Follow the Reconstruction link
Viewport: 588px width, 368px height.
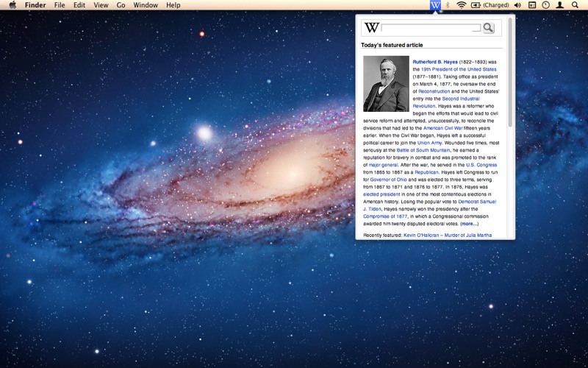(434, 91)
